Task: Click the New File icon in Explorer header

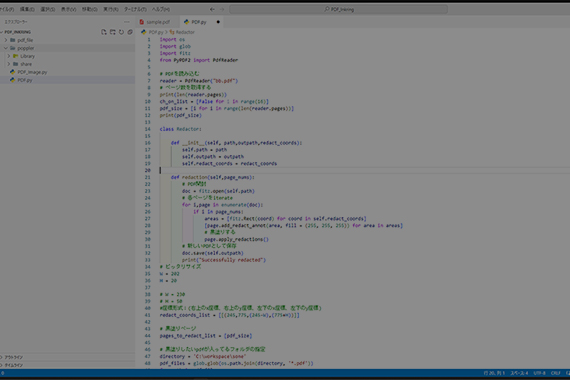Action: pyautogui.click(x=104, y=32)
